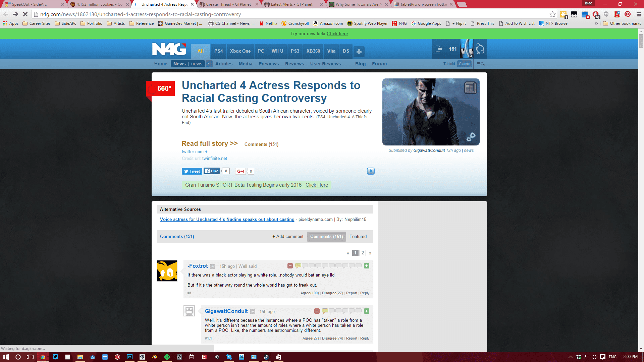Screen dimensions: 644x362
Task: Reply to -Foxtrot's comment
Action: [x=365, y=293]
